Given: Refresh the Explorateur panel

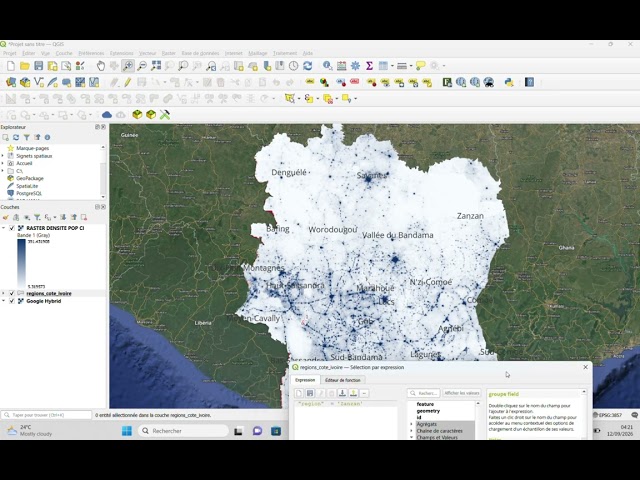Looking at the screenshot, I should [x=16, y=138].
